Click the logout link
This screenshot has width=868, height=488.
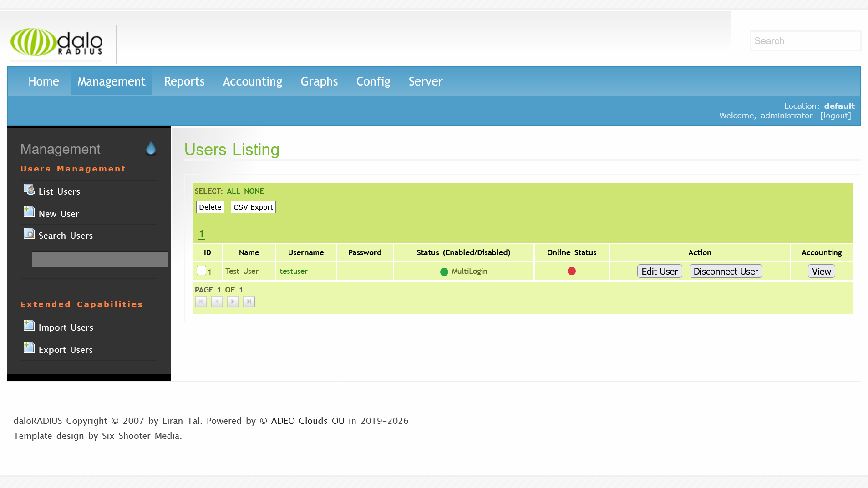point(836,116)
